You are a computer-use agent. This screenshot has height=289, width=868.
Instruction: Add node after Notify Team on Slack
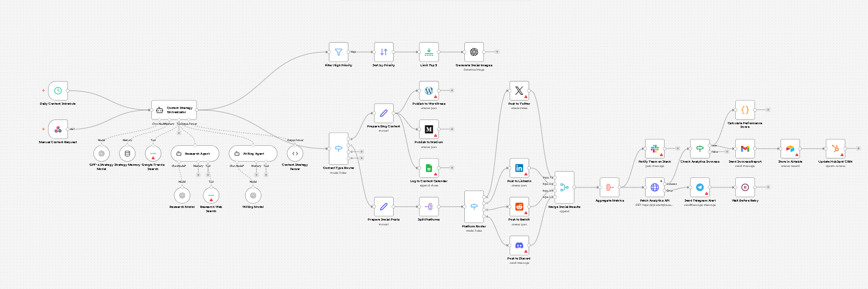click(x=678, y=148)
